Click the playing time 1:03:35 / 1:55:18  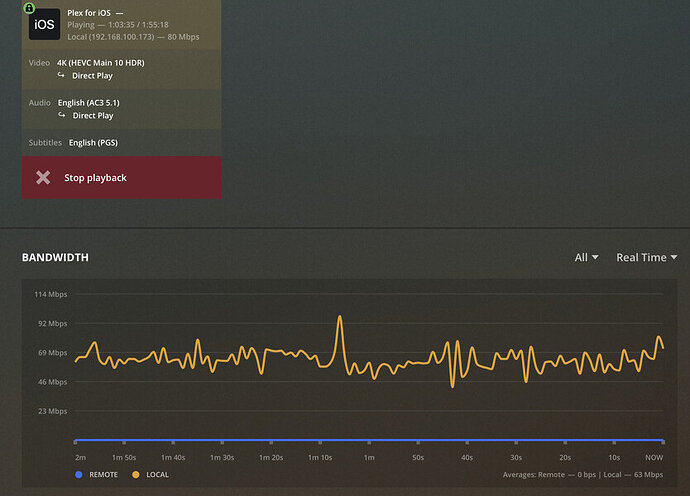[138, 25]
